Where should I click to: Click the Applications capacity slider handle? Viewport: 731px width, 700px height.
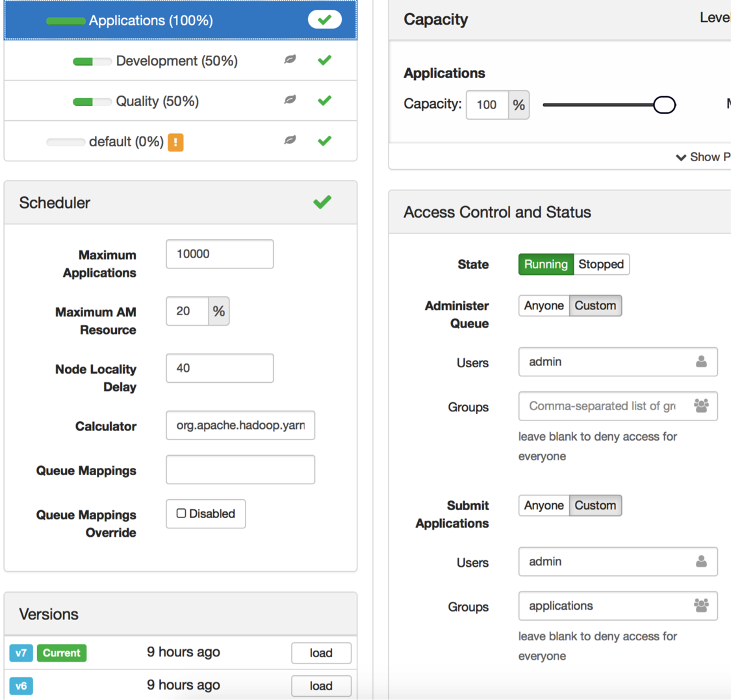tap(664, 105)
